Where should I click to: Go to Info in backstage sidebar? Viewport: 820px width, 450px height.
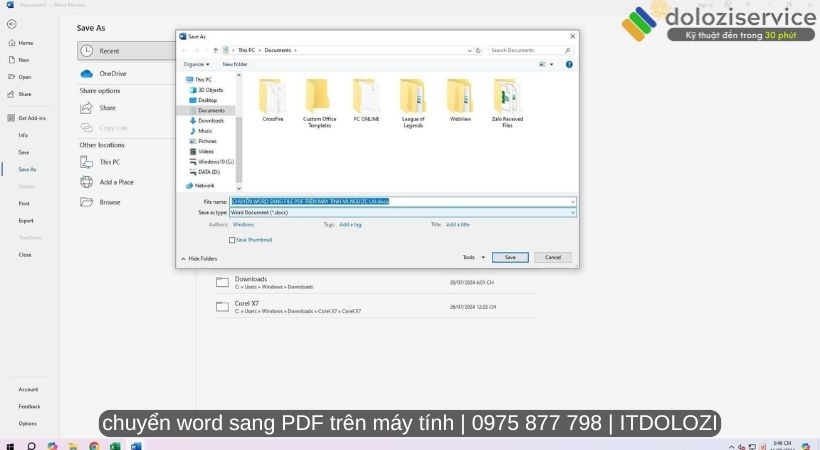[23, 135]
